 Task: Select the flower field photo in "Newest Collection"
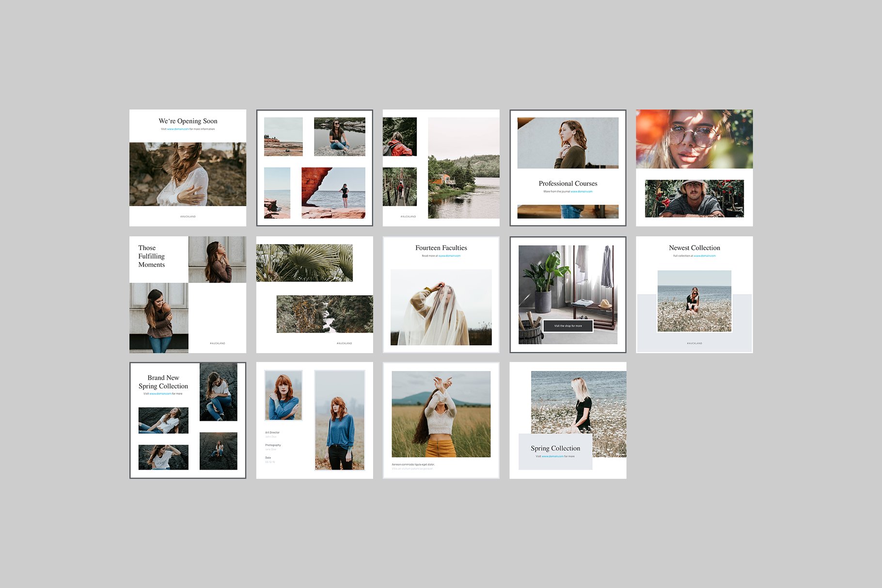pyautogui.click(x=694, y=301)
